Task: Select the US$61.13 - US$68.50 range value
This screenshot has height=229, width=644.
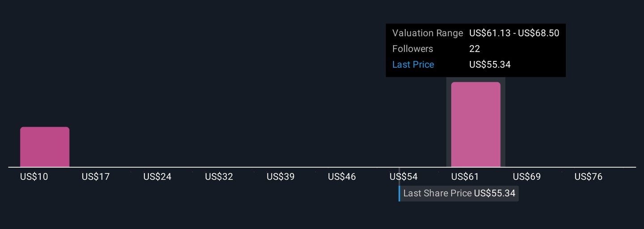Action: coord(514,33)
